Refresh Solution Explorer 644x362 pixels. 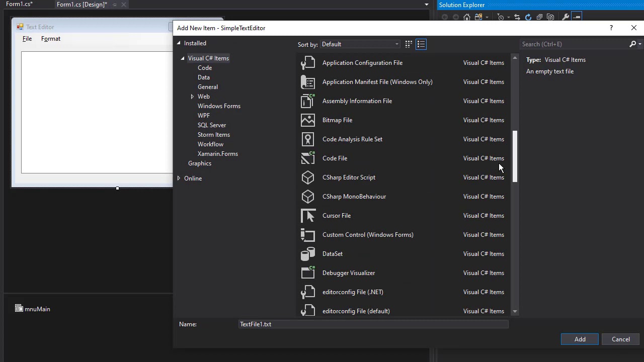528,17
